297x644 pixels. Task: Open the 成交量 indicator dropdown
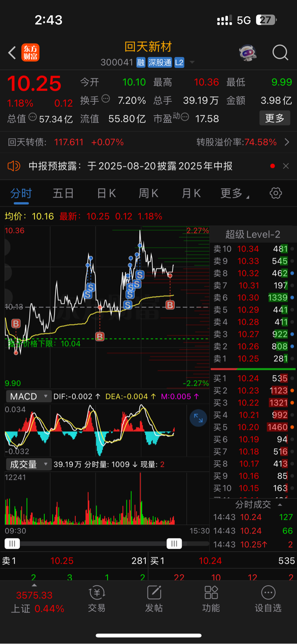click(x=29, y=464)
